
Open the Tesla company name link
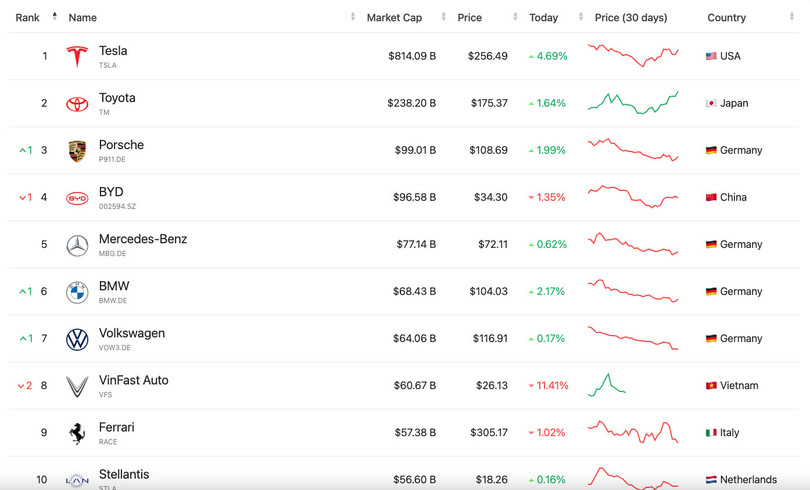(113, 51)
